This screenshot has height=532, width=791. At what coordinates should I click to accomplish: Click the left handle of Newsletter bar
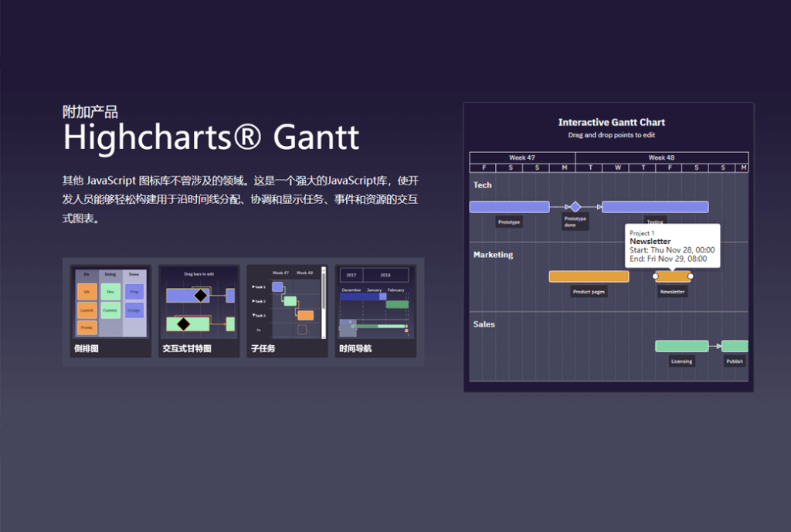click(655, 276)
